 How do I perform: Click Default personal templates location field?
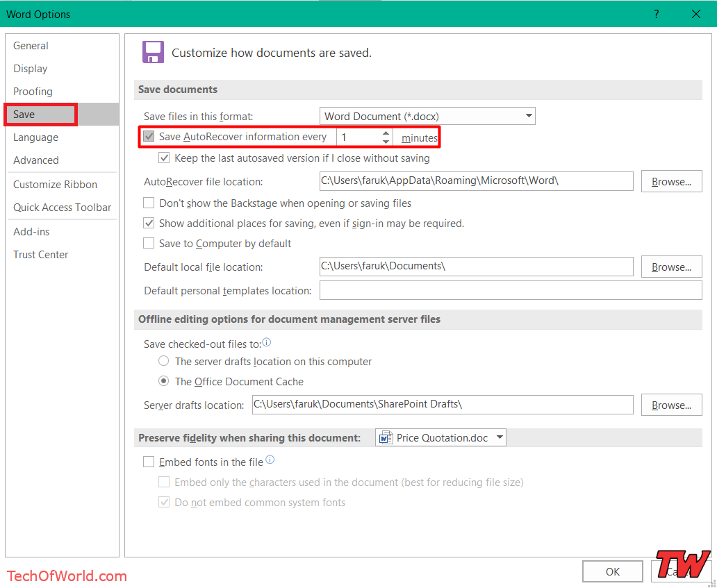point(510,291)
